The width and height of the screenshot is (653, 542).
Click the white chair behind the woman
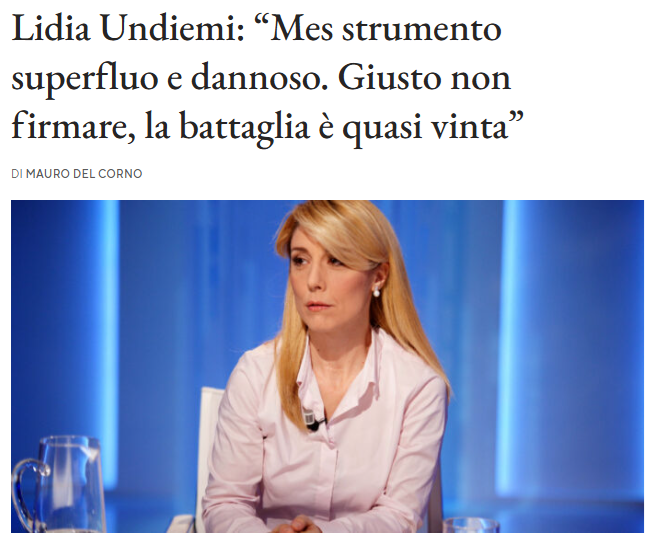pos(209,450)
